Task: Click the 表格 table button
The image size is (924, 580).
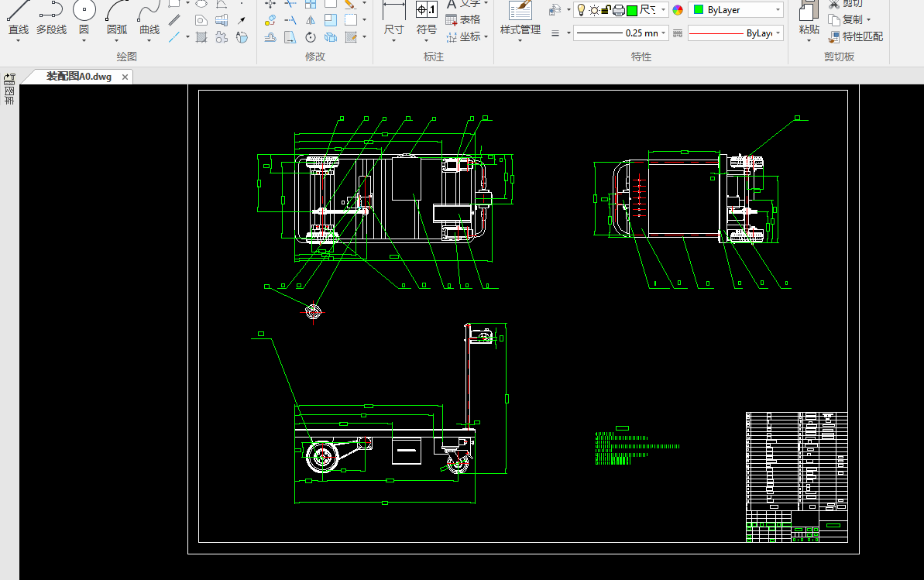Action: coord(463,19)
